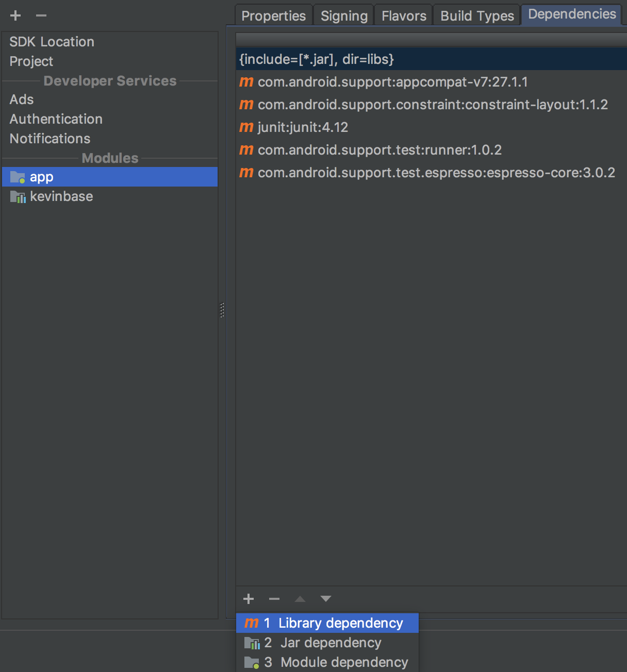627x672 pixels.
Task: Select the junit:junit:4.12 dependency
Action: coord(303,127)
